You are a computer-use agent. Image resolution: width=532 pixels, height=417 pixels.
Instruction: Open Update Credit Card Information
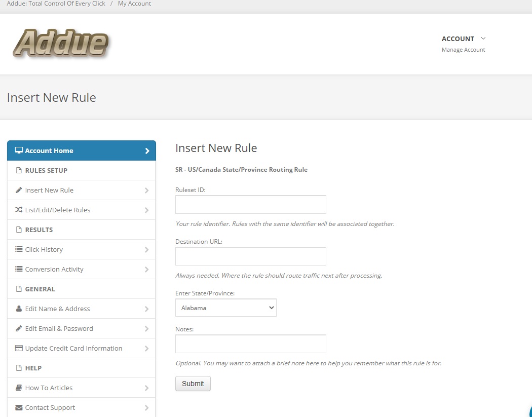click(82, 348)
